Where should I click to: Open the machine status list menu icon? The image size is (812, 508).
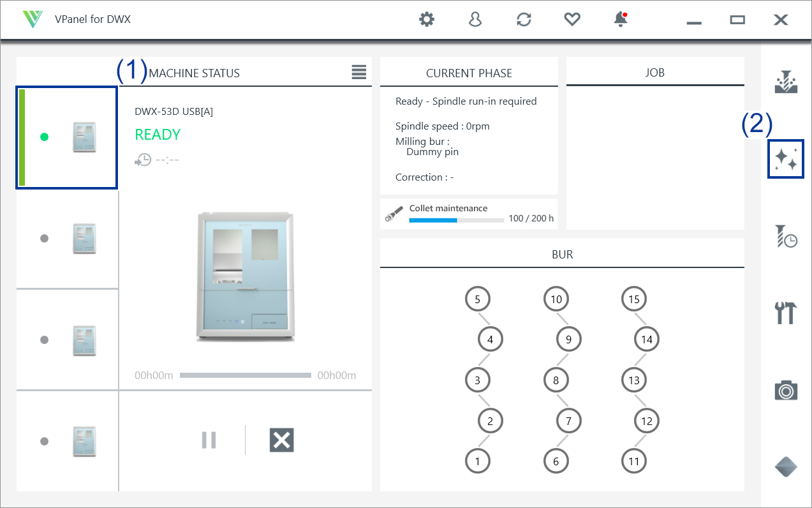[x=359, y=72]
